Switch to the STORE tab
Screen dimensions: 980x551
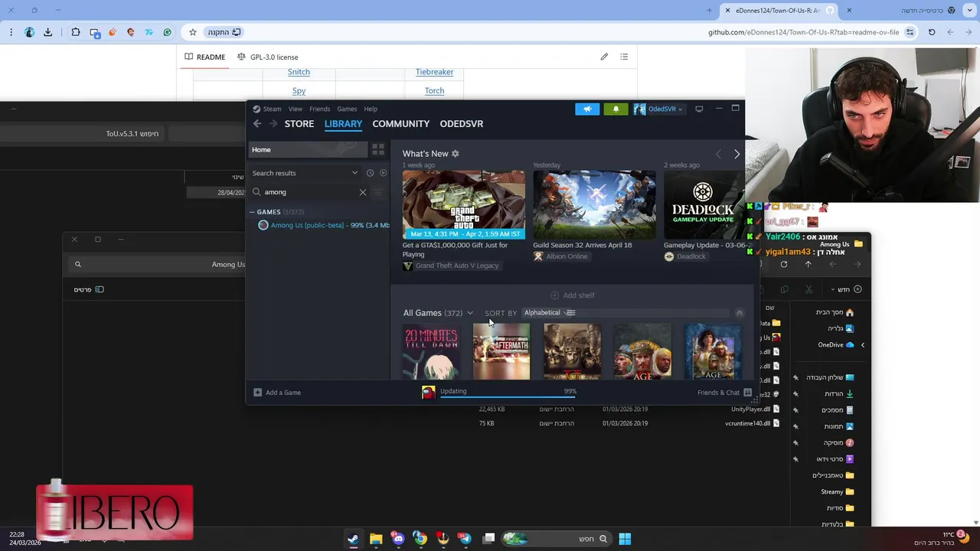coord(299,124)
